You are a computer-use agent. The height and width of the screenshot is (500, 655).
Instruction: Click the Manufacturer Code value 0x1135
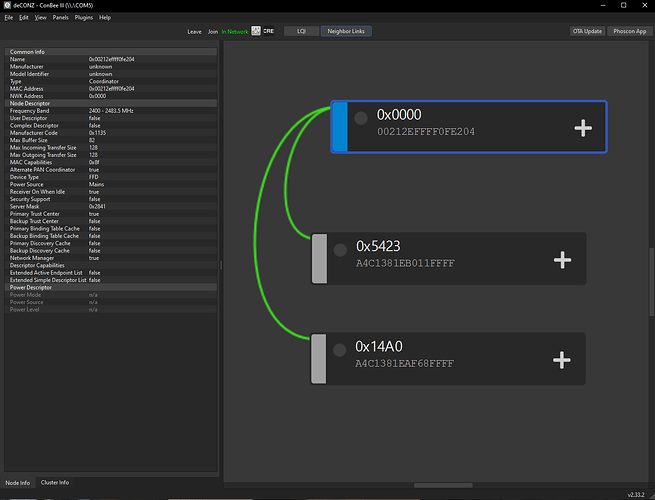tap(97, 133)
